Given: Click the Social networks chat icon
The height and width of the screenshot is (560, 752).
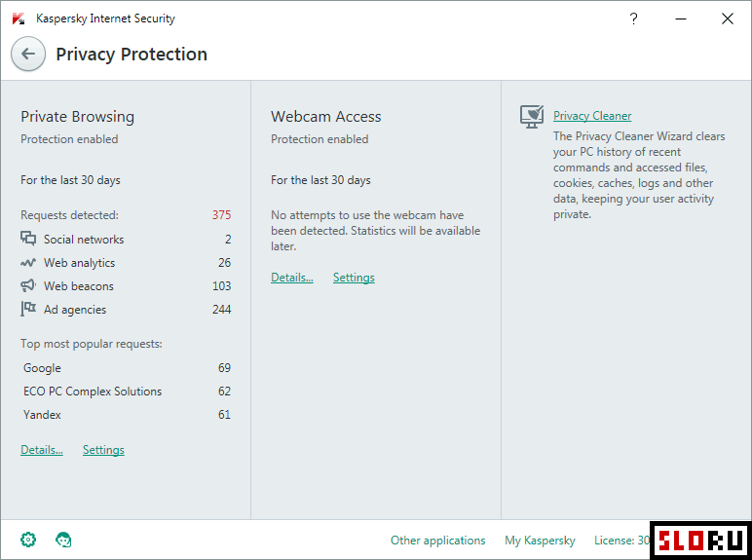Looking at the screenshot, I should coord(28,239).
